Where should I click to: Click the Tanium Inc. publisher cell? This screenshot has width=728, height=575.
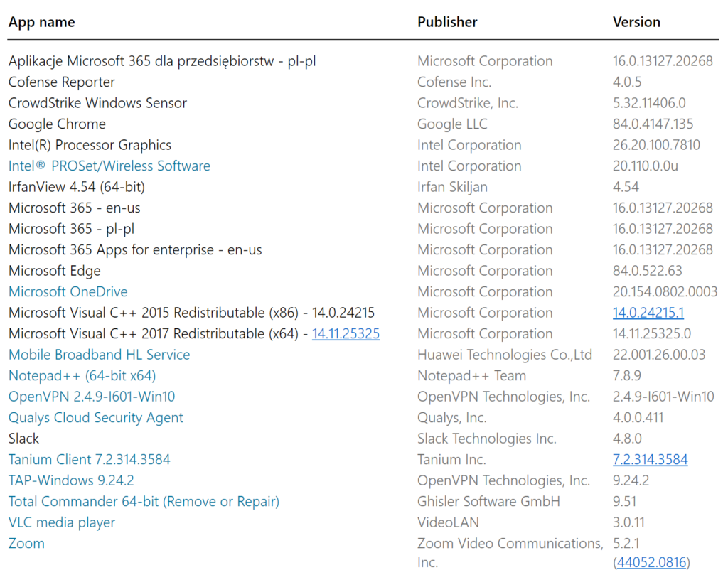click(451, 459)
